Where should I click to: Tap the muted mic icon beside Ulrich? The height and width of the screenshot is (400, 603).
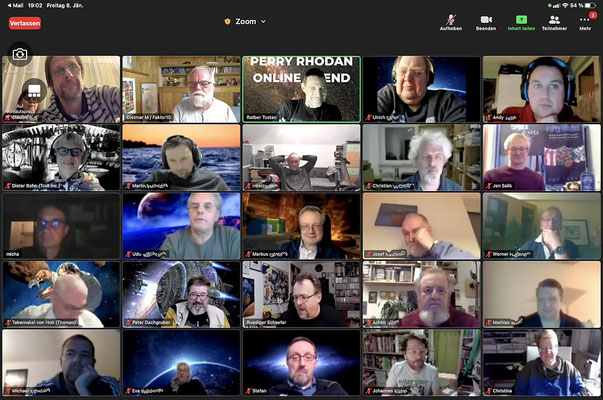point(368,118)
